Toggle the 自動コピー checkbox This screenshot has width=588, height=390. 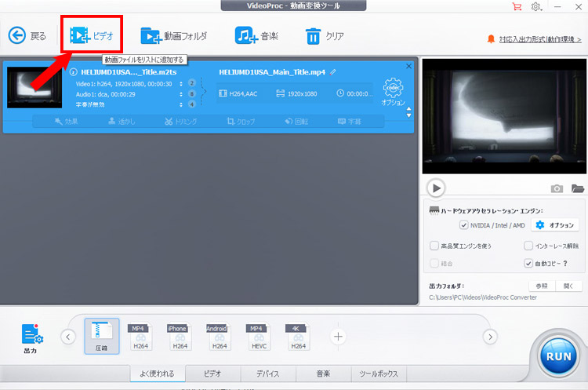[x=528, y=263]
